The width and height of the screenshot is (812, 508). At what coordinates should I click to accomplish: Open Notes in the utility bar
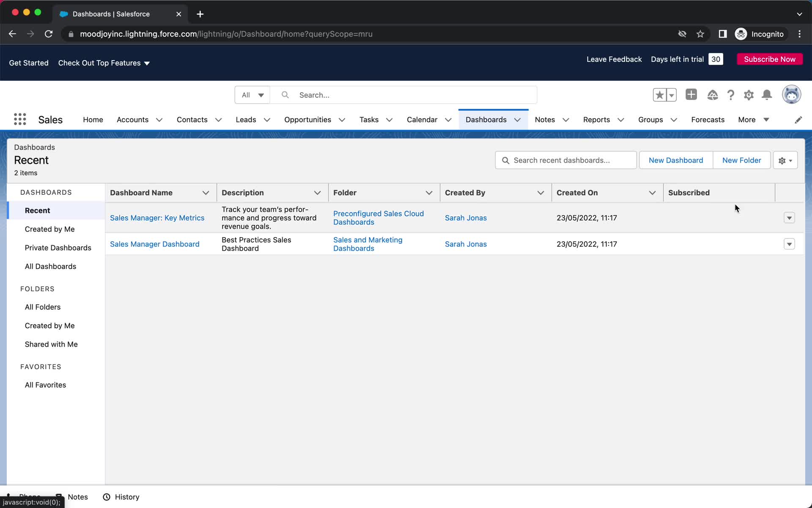[x=72, y=497]
